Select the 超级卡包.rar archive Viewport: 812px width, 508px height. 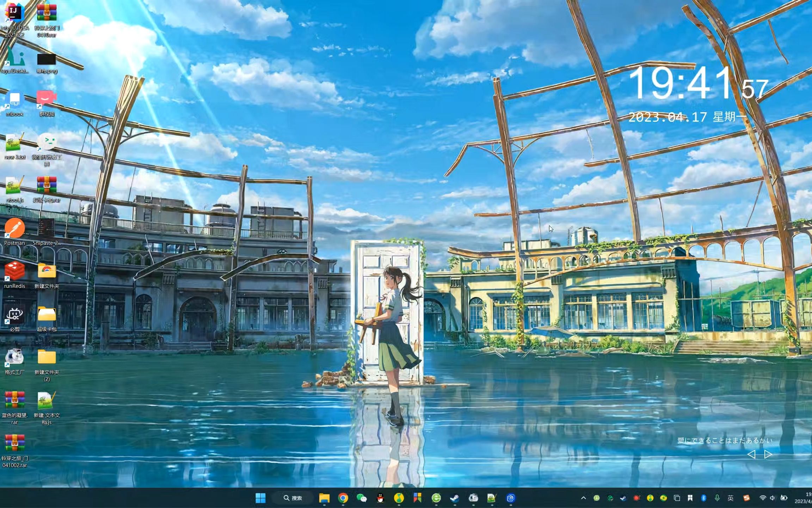click(x=47, y=190)
